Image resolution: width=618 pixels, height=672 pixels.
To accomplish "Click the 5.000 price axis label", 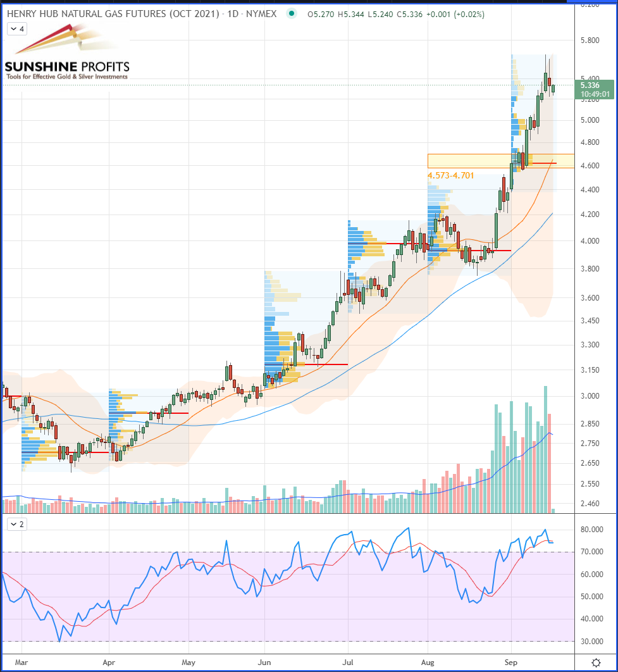I will pyautogui.click(x=590, y=120).
